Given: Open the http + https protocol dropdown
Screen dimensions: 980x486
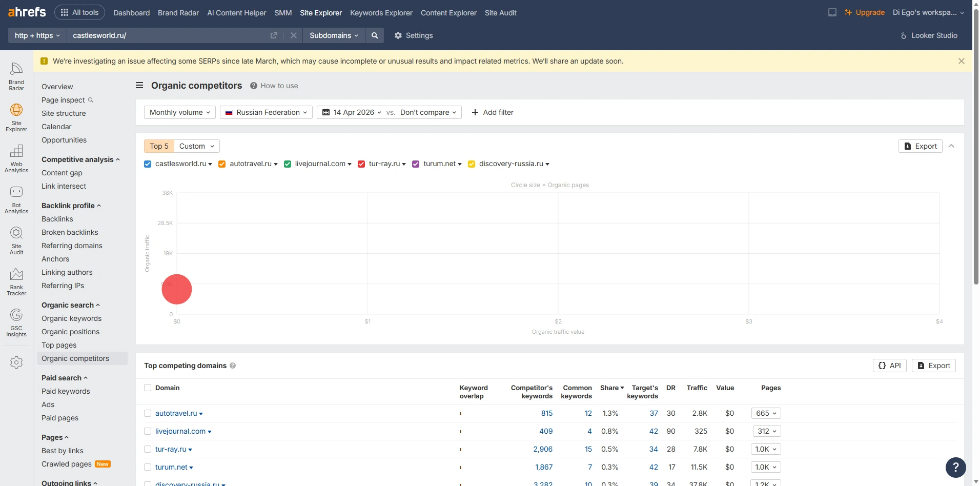Looking at the screenshot, I should coord(37,35).
